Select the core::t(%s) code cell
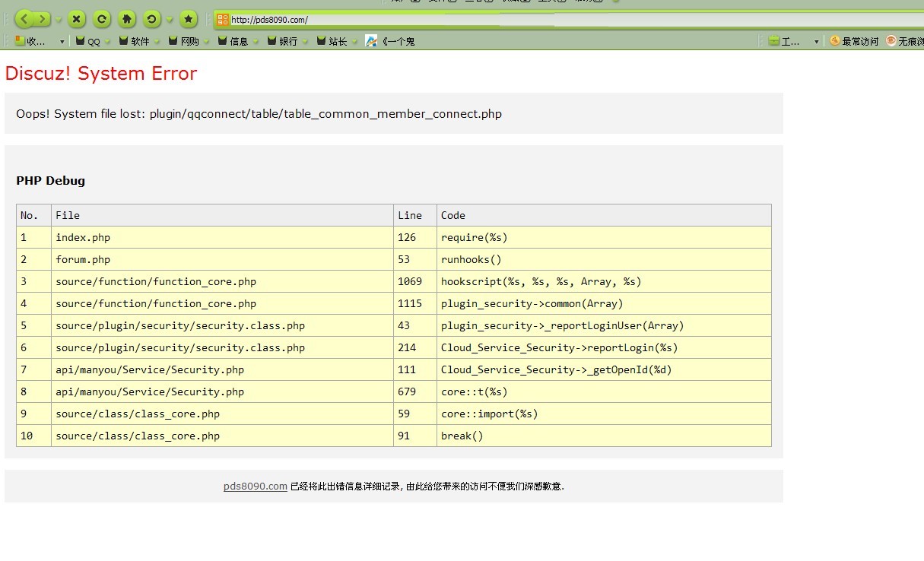924x561 pixels. click(x=604, y=391)
